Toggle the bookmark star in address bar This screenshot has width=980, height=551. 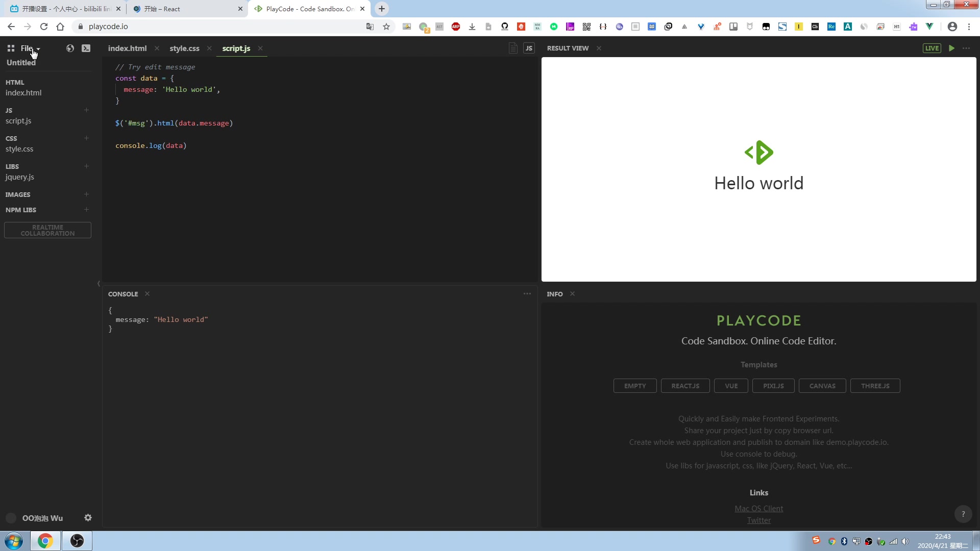(x=386, y=27)
